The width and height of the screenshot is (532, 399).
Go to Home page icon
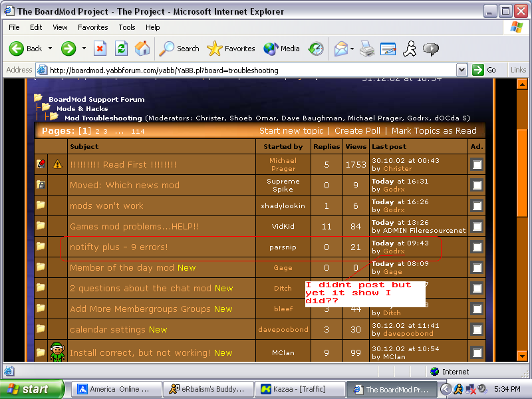[x=142, y=49]
